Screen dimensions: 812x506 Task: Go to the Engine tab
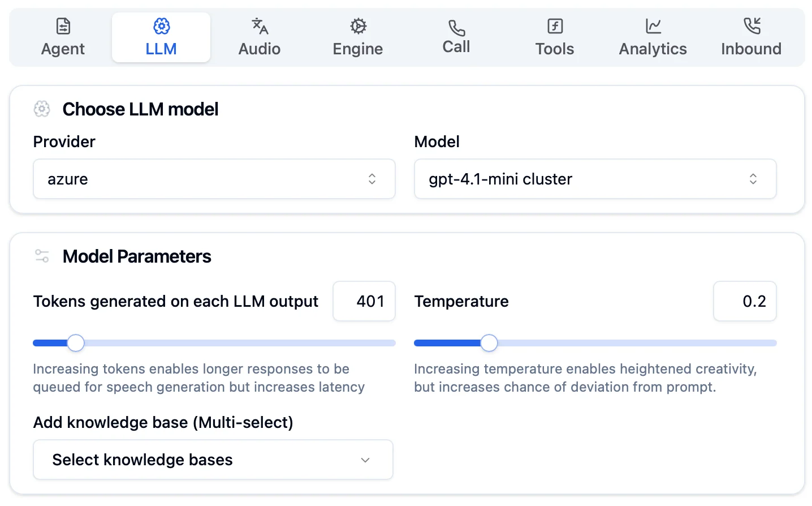(358, 37)
